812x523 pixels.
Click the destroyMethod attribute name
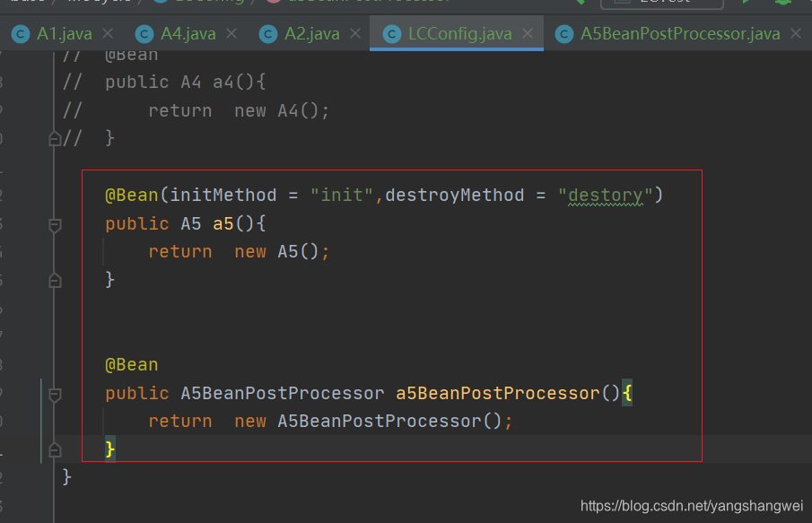point(455,196)
